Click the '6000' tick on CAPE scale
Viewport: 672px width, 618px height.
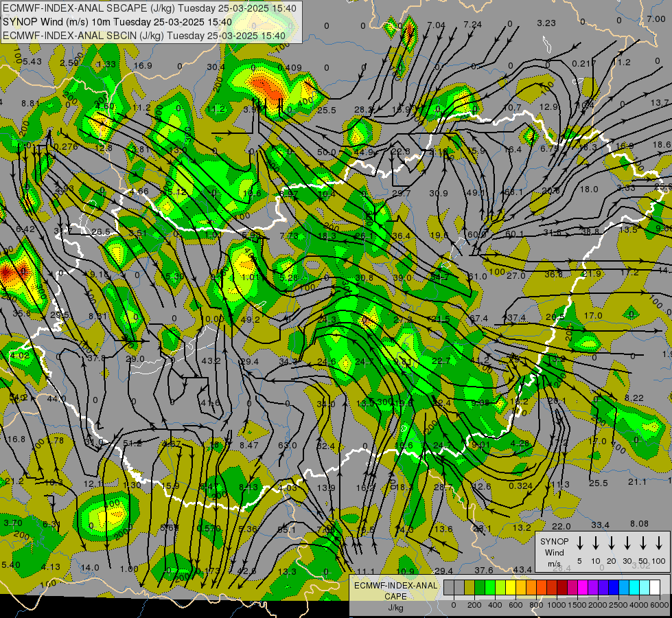[660, 605]
